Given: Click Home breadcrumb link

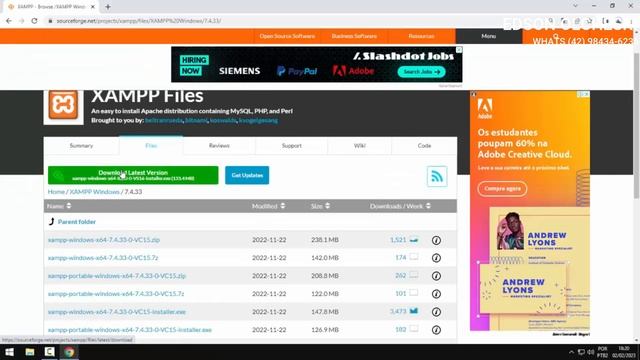Looking at the screenshot, I should [56, 191].
